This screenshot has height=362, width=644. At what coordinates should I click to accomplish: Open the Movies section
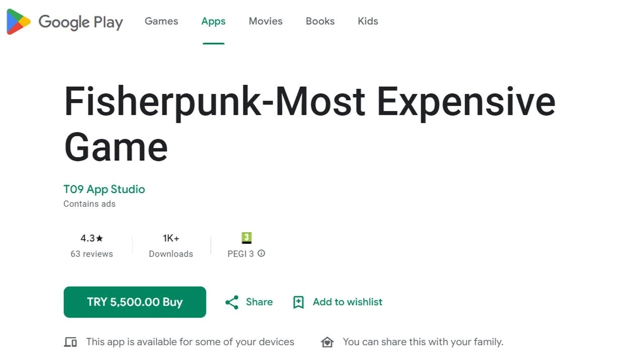(x=266, y=21)
